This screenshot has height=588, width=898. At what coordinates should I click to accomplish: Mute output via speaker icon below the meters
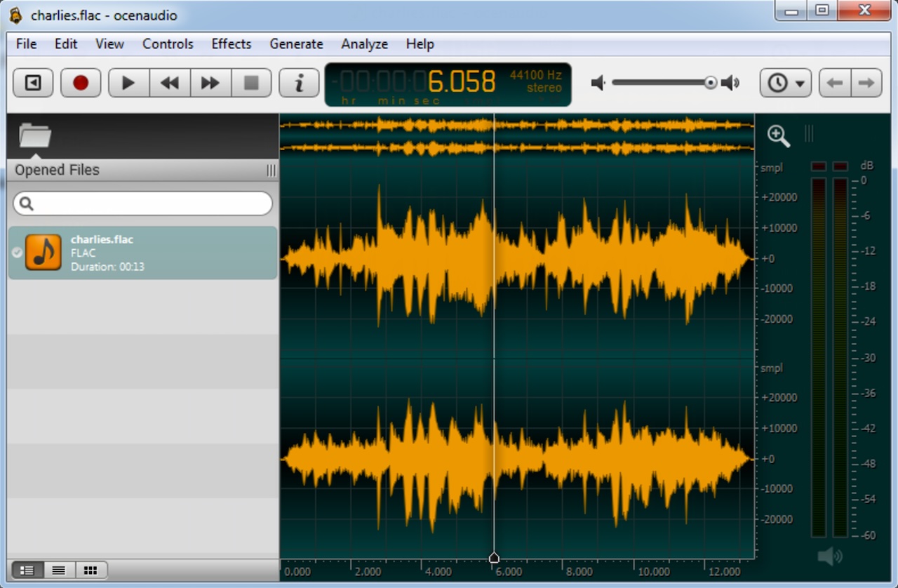[829, 555]
